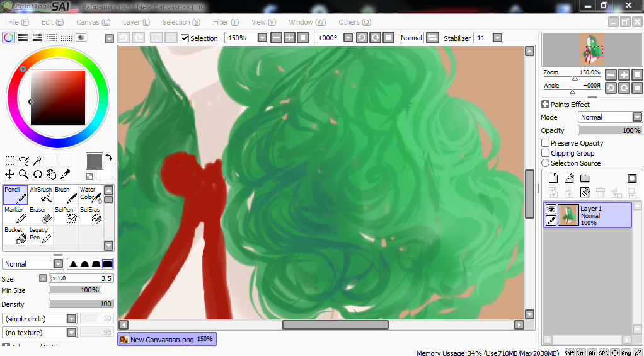
Task: Rotate canvas counterclockwise in toolbar
Action: pyautogui.click(x=362, y=38)
